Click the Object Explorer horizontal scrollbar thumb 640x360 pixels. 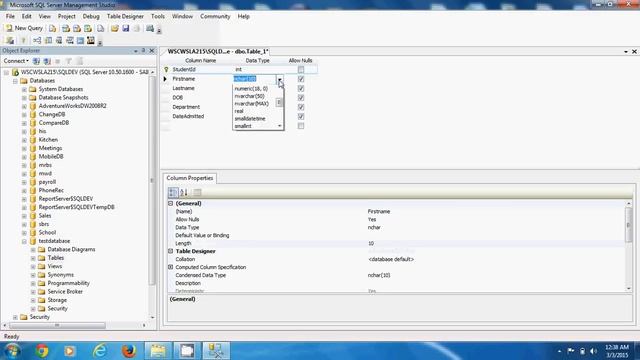(57, 325)
